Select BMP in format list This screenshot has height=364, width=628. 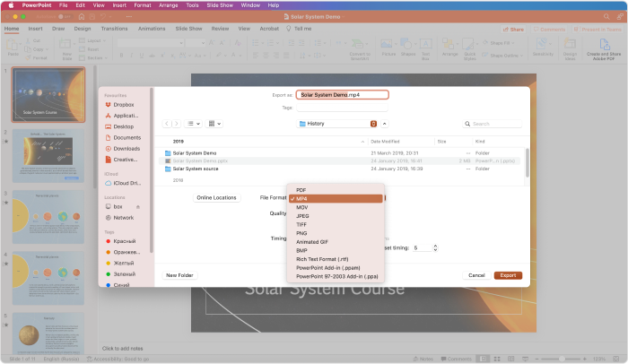point(336,251)
